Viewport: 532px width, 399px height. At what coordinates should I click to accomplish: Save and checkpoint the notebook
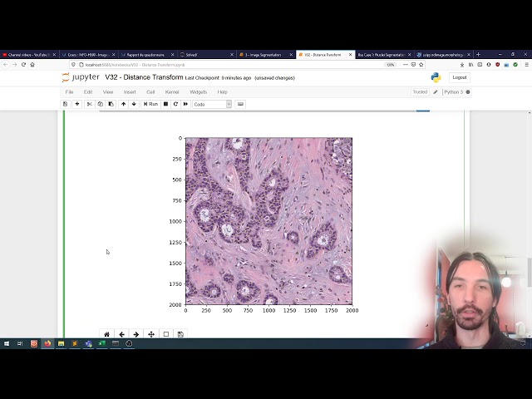coord(65,104)
